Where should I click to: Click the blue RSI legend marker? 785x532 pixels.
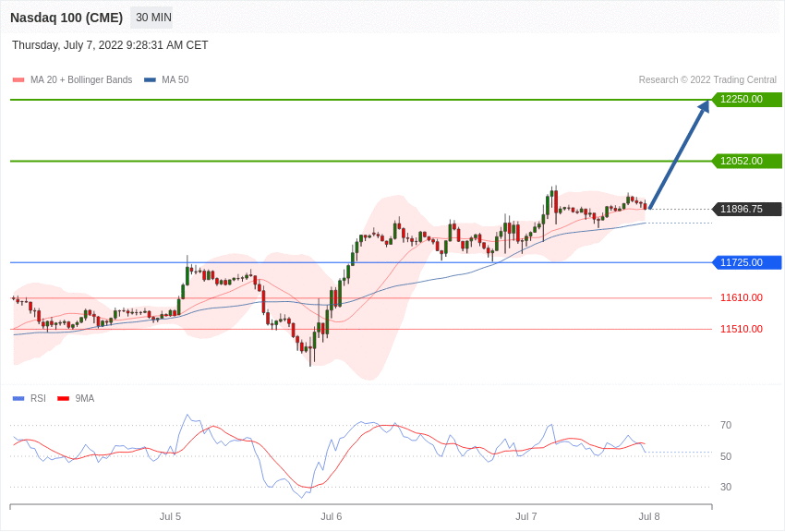point(18,399)
